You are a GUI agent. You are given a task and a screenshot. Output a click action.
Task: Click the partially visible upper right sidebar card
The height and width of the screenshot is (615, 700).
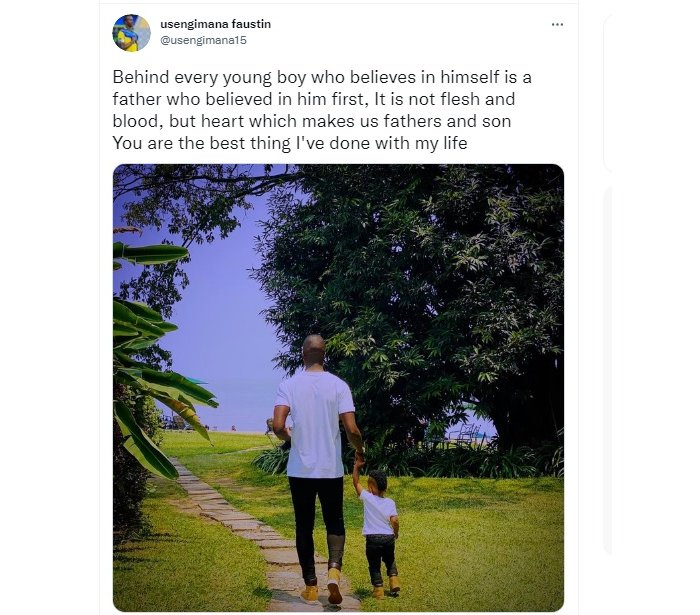tap(607, 91)
